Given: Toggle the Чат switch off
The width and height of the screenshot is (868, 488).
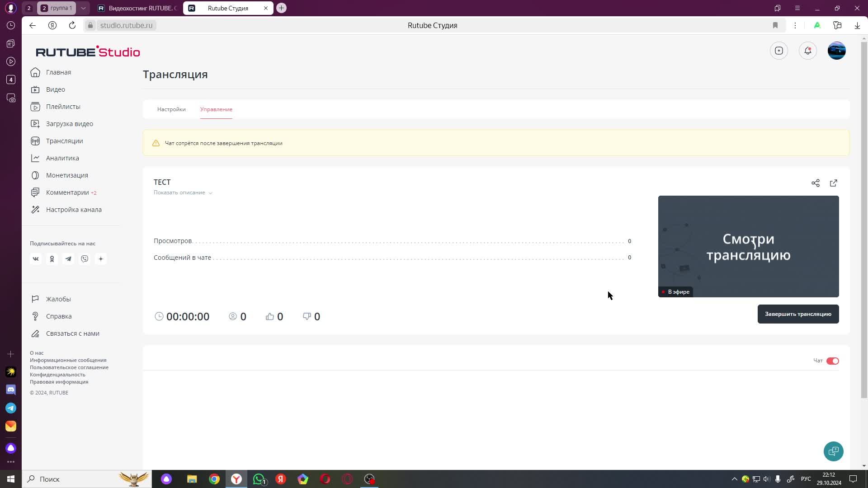Looking at the screenshot, I should click(x=832, y=361).
